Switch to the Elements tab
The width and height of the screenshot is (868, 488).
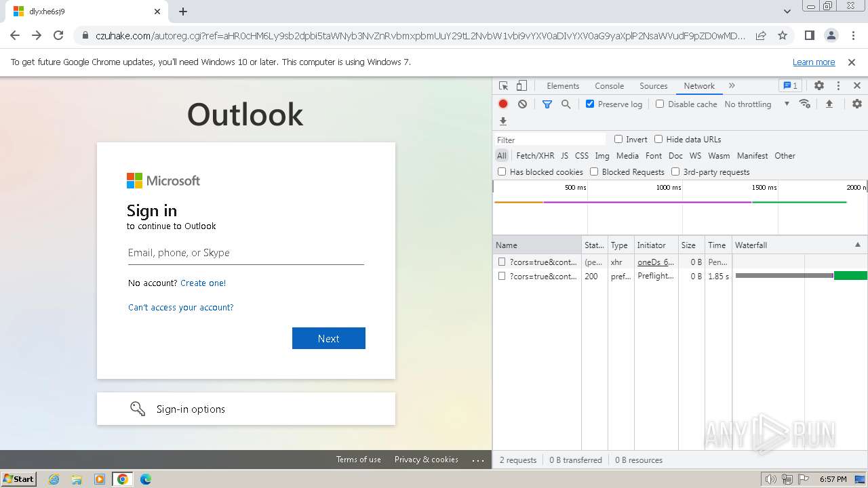pos(563,86)
